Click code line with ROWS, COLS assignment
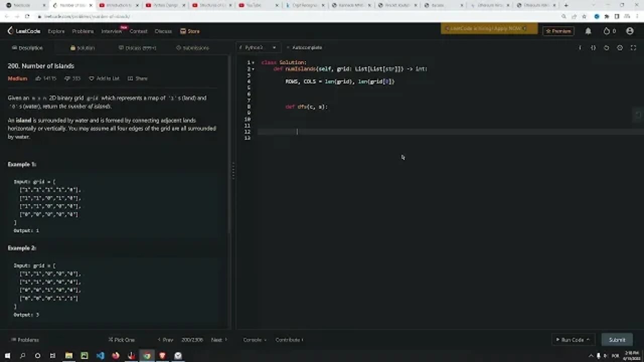This screenshot has height=362, width=644. [340, 81]
